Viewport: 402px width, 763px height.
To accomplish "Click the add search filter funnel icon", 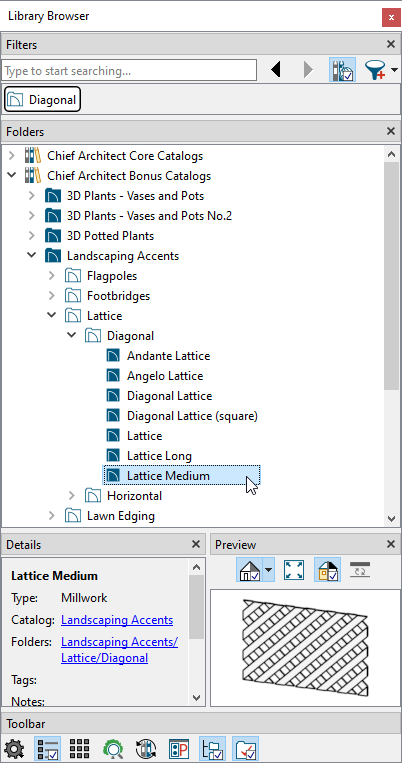I will click(376, 70).
